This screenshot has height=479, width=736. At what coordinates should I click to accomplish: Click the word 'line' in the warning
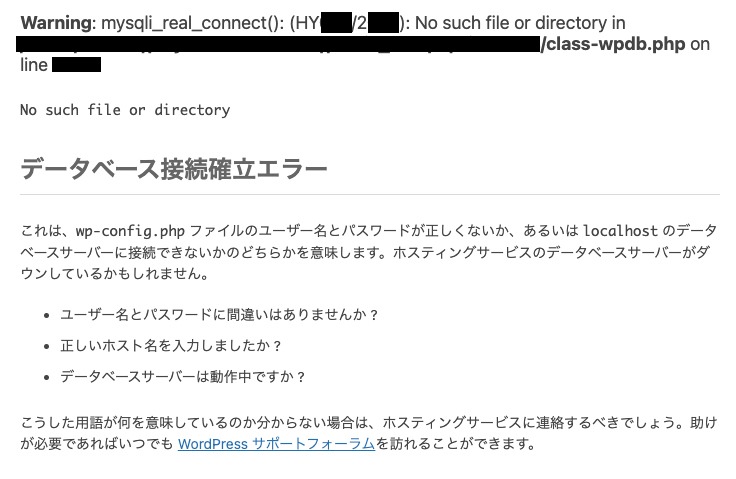coord(33,65)
